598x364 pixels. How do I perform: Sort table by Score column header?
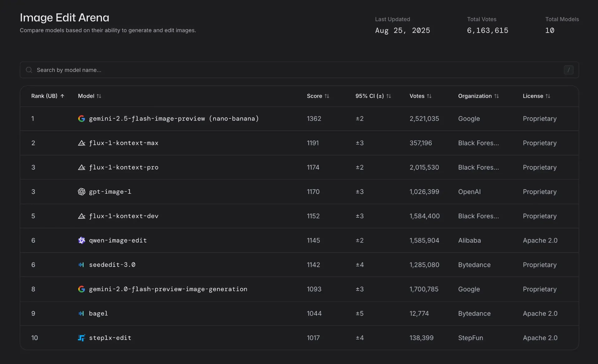point(318,96)
